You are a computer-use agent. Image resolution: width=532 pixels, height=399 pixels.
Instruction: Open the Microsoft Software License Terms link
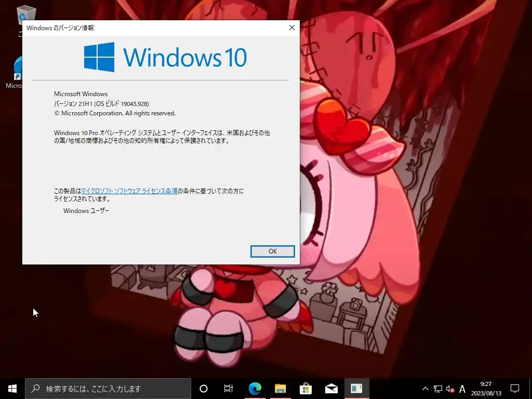click(129, 191)
